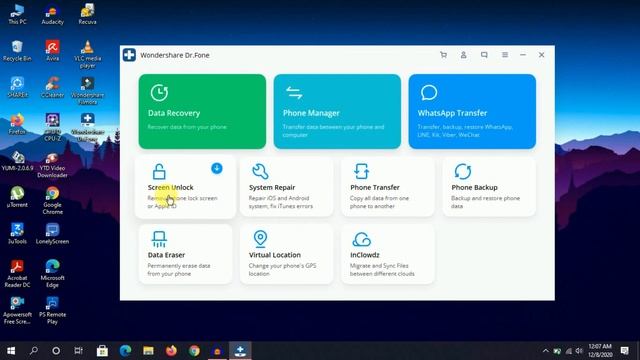The image size is (640, 360).
Task: Open the feedback message icon in Dr.Fone
Action: [484, 55]
